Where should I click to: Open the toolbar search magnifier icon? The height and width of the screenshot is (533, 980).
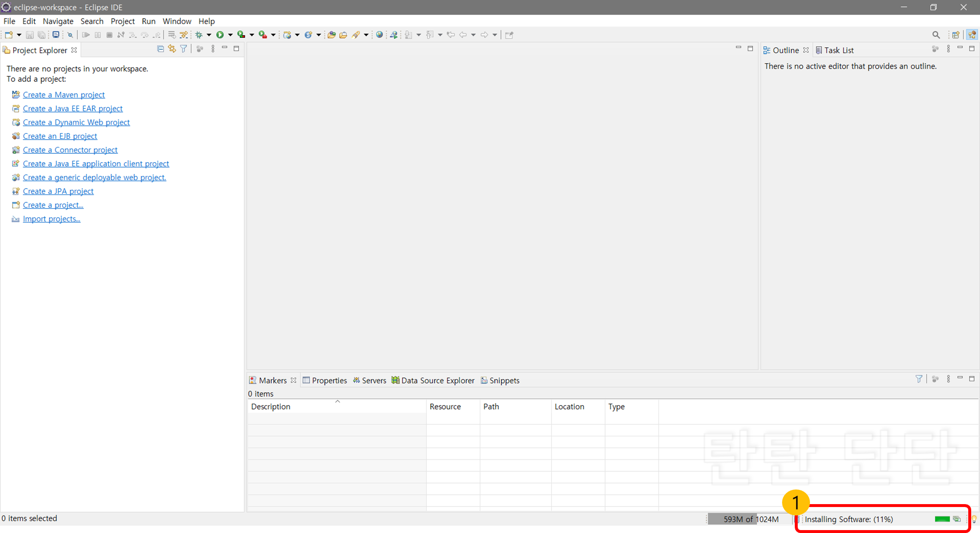click(x=936, y=35)
